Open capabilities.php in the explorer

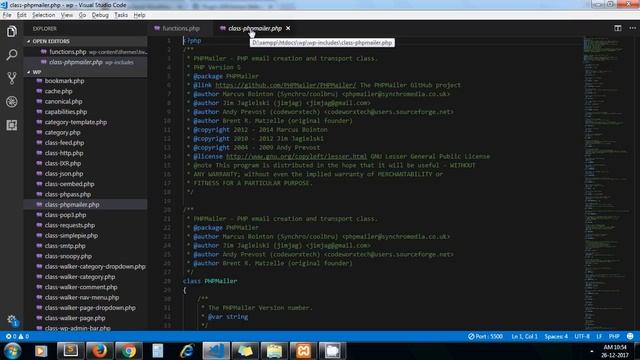coord(86,112)
